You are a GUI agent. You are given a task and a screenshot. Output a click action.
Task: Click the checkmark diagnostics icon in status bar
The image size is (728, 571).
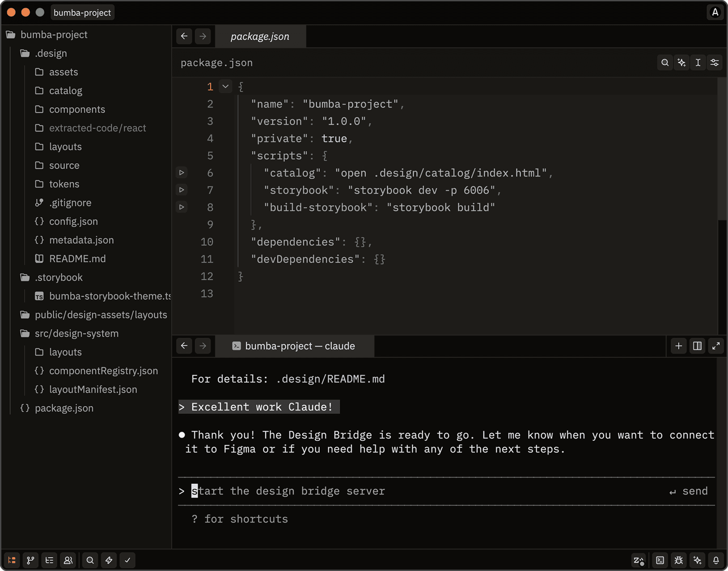click(x=127, y=560)
